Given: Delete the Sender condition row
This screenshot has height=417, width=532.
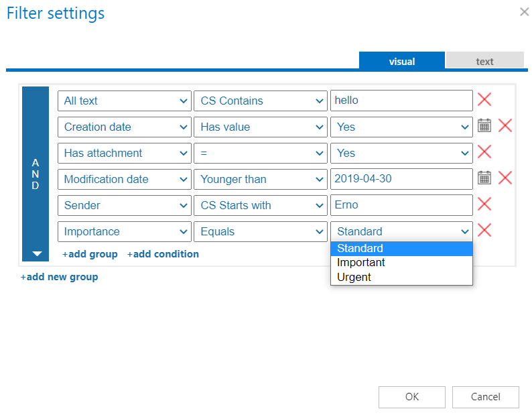Looking at the screenshot, I should click(484, 204).
